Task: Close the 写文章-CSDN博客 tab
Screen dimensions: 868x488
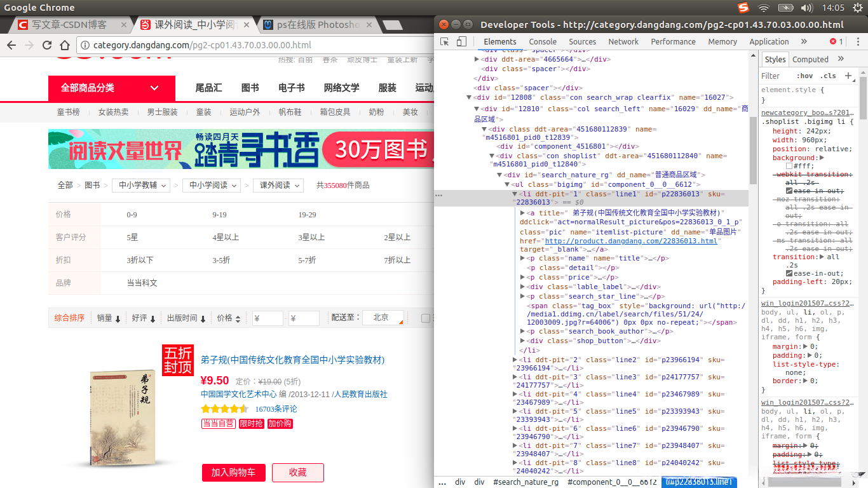Action: click(x=125, y=25)
